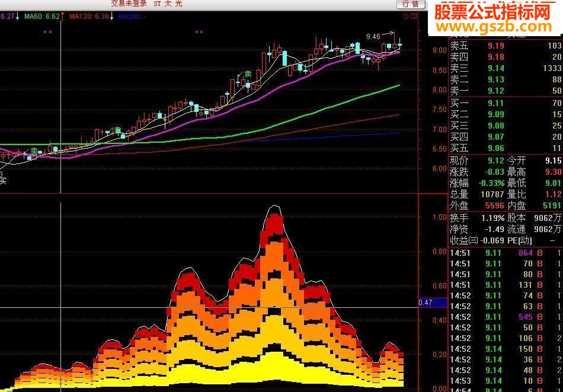Click the 量比 1.12 volume ratio value
This screenshot has width=563, height=392.
[554, 194]
